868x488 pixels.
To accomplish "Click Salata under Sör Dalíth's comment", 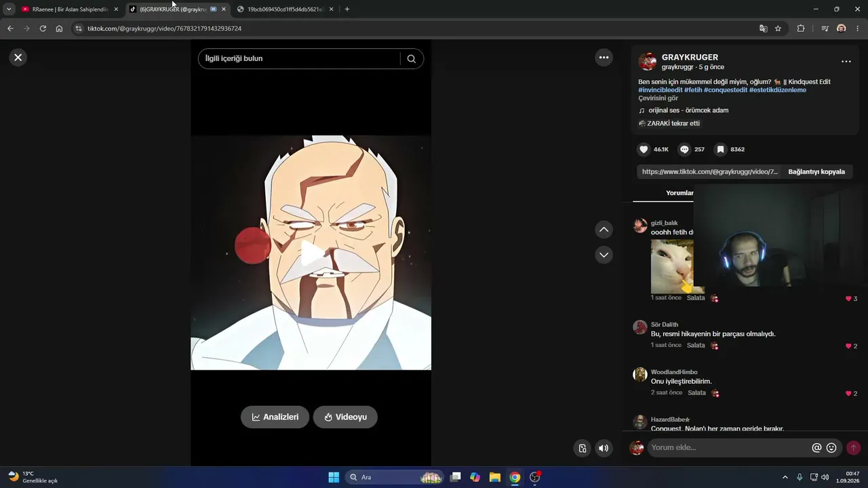I will click(696, 346).
